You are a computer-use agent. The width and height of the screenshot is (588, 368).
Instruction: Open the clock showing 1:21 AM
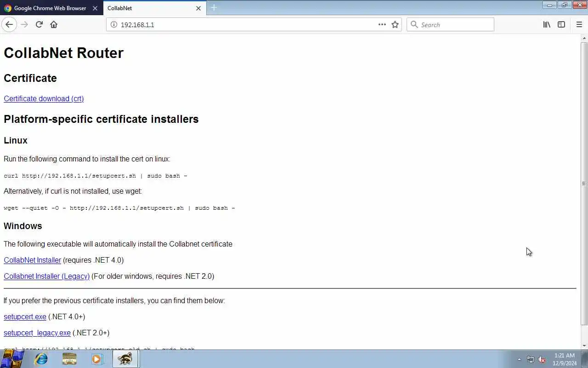coord(565,359)
